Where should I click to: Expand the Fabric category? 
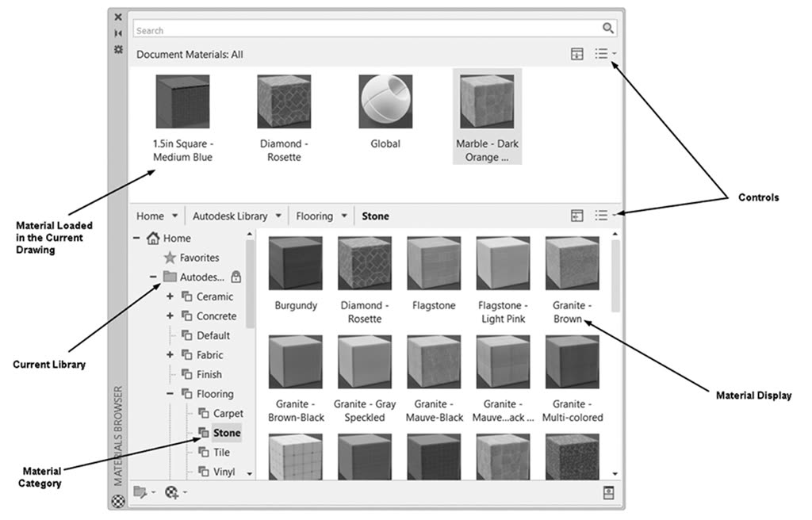coord(170,355)
